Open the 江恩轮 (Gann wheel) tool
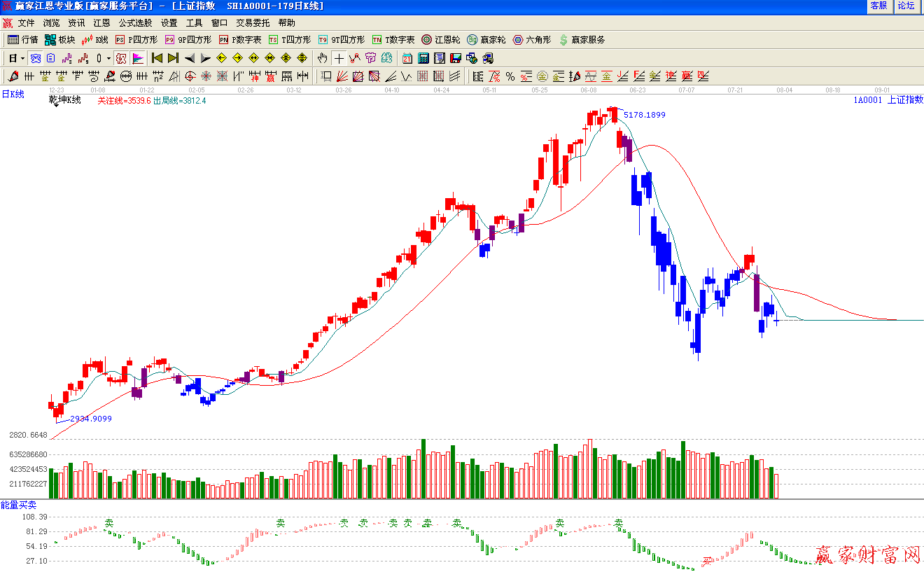This screenshot has height=572, width=924. point(440,40)
